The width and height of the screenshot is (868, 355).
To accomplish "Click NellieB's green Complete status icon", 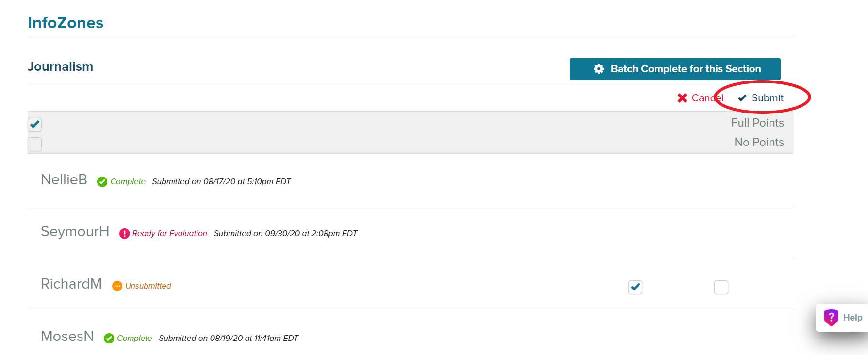I will [x=102, y=182].
